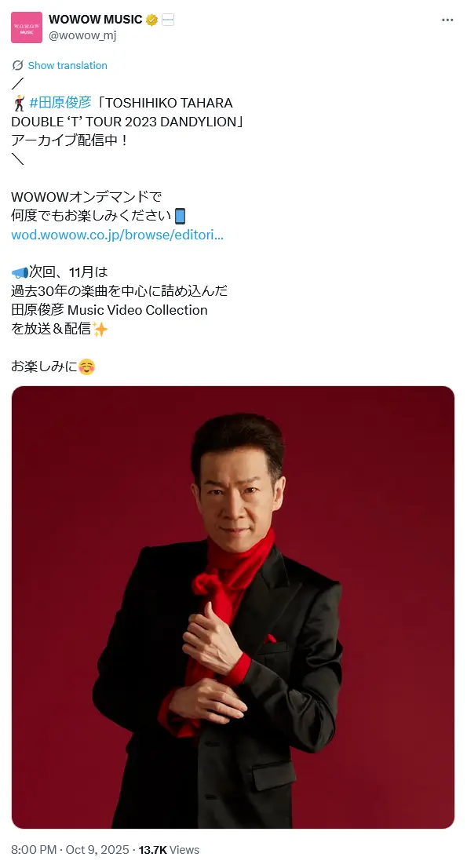This screenshot has height=868, width=467.
Task: Click the mobile phone emoji
Action: tap(180, 216)
